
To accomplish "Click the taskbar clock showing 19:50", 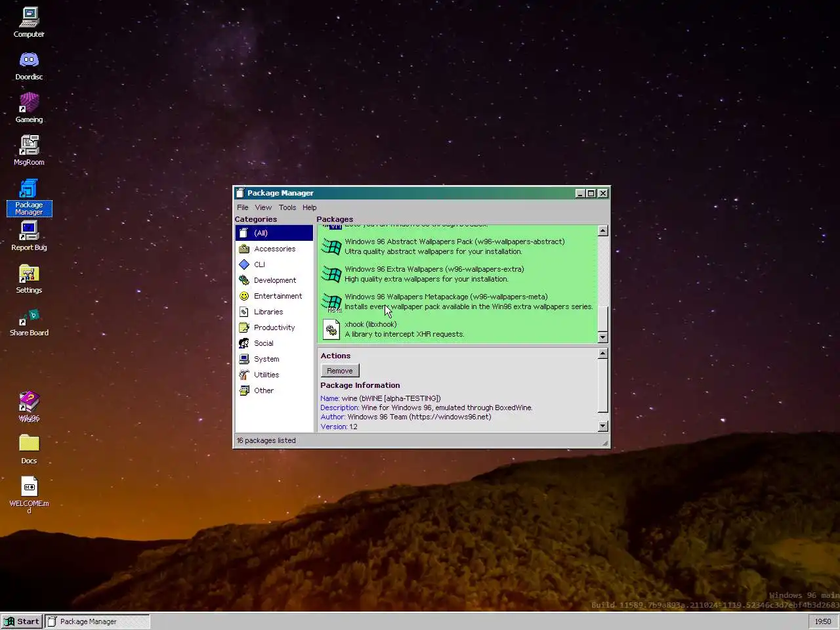I will click(x=823, y=621).
